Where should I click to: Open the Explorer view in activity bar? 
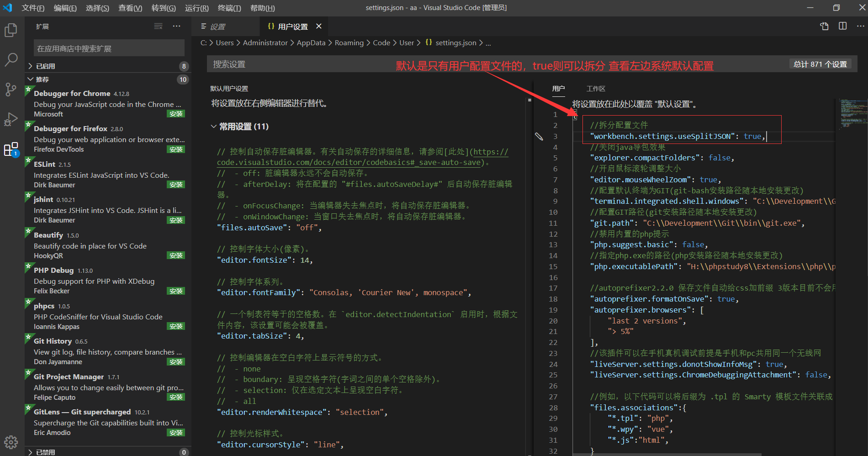click(x=11, y=30)
